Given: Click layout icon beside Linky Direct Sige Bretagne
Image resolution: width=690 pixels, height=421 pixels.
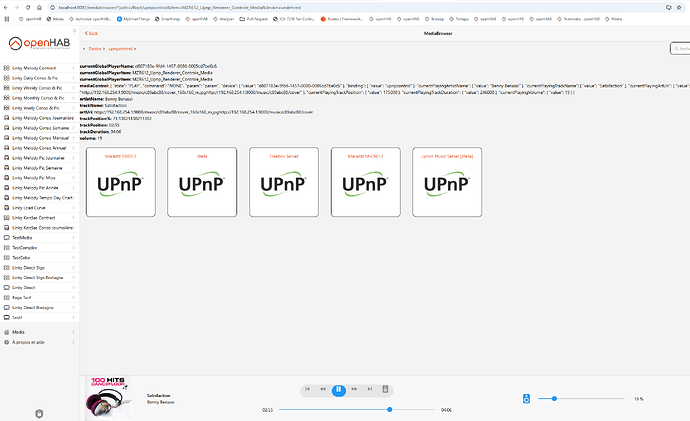Looking at the screenshot, I should (7, 278).
